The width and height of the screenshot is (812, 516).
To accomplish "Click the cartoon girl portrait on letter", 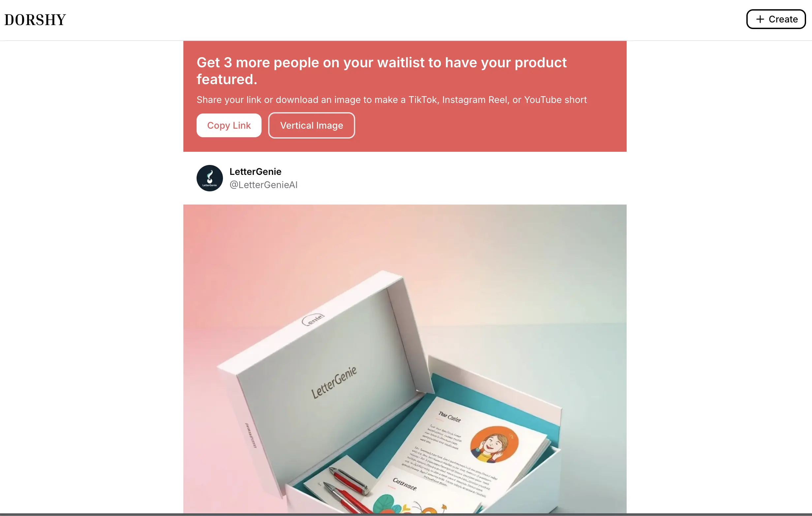I will click(494, 444).
